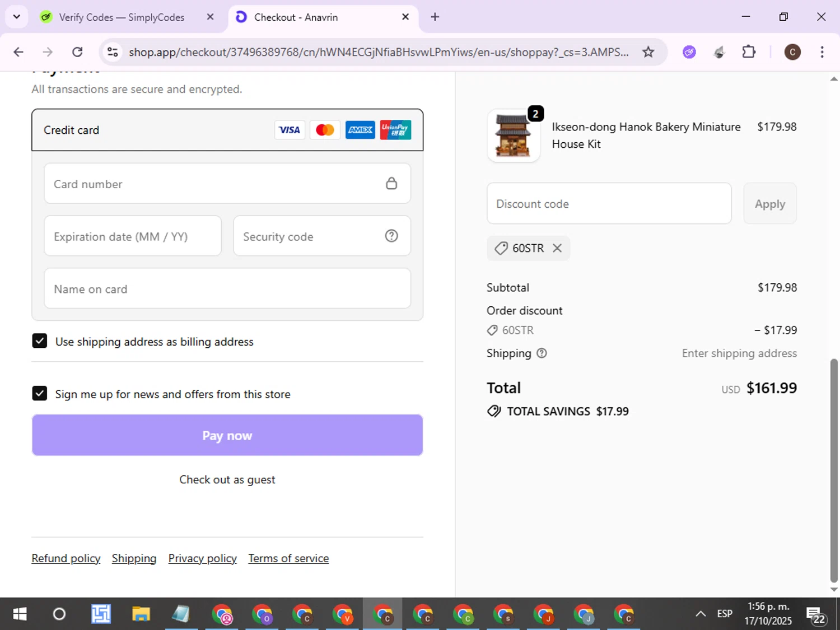The width and height of the screenshot is (840, 630).
Task: Open Cortana search circle in taskbar
Action: 59,614
